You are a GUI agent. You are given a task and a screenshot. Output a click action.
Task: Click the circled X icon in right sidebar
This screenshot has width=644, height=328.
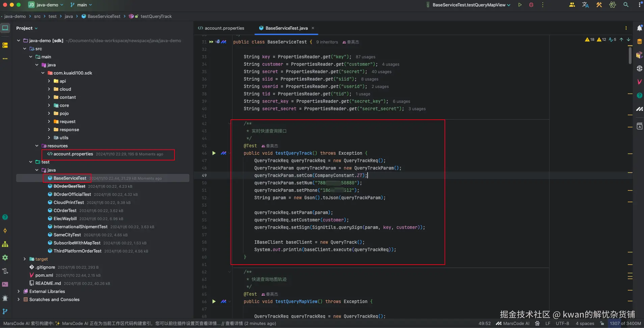pos(639,68)
